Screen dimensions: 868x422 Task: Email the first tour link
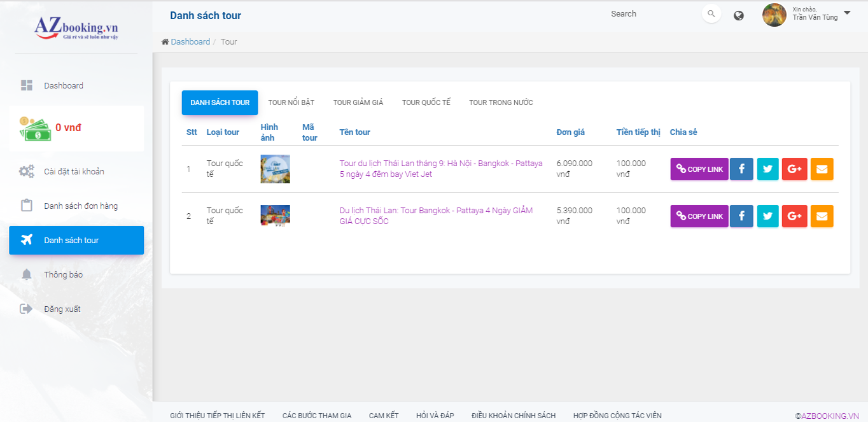pos(822,169)
